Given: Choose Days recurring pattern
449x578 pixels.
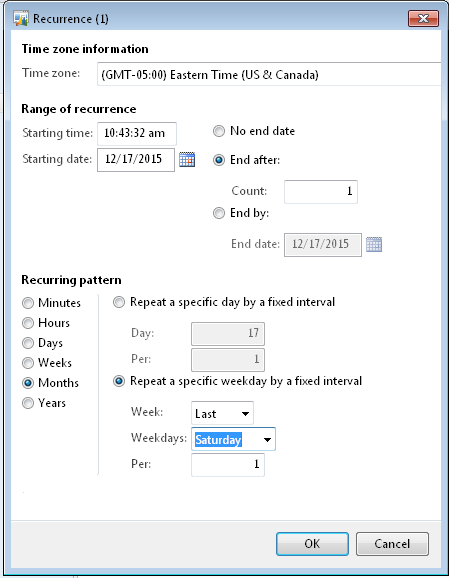Looking at the screenshot, I should tap(28, 343).
